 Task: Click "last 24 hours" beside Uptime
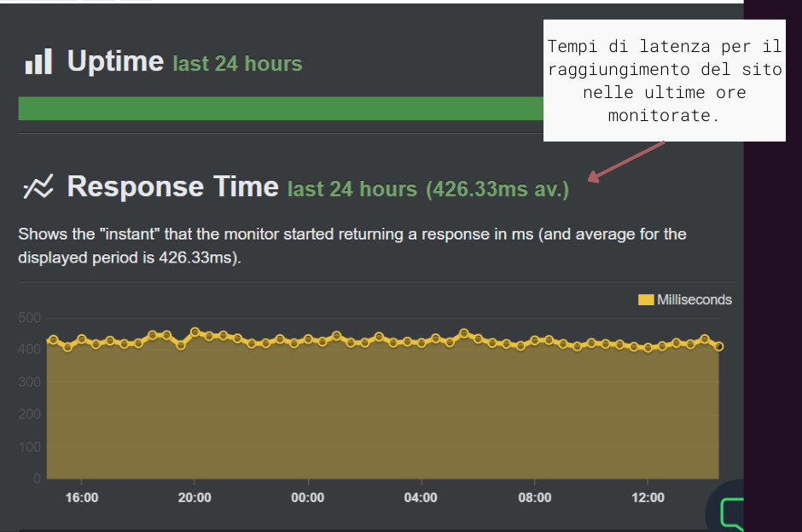click(x=237, y=64)
